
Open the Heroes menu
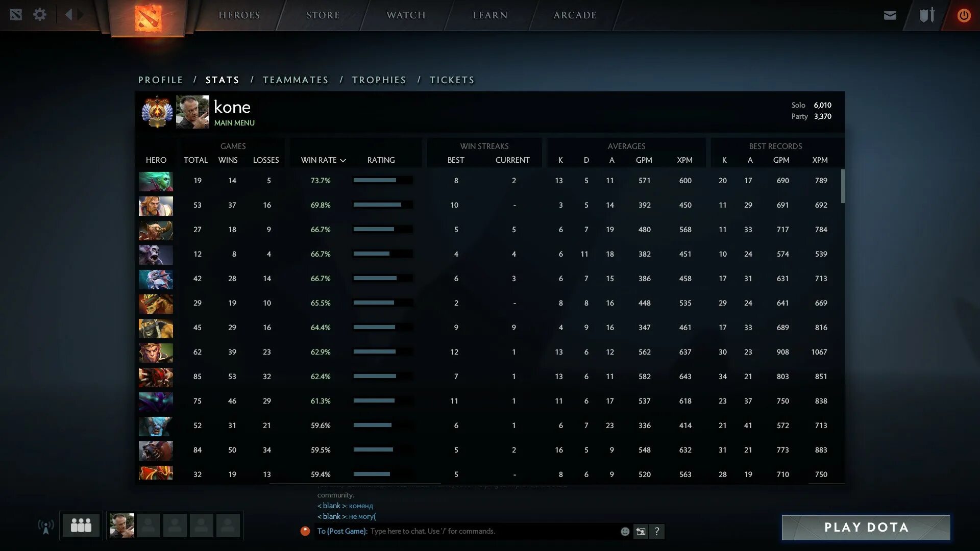point(239,15)
